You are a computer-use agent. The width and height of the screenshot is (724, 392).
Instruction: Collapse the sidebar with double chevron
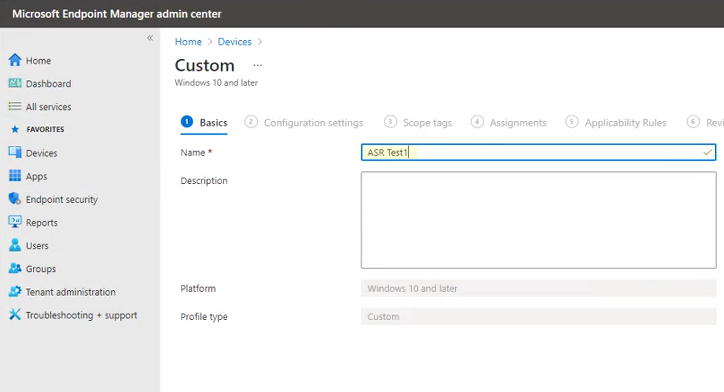point(150,38)
